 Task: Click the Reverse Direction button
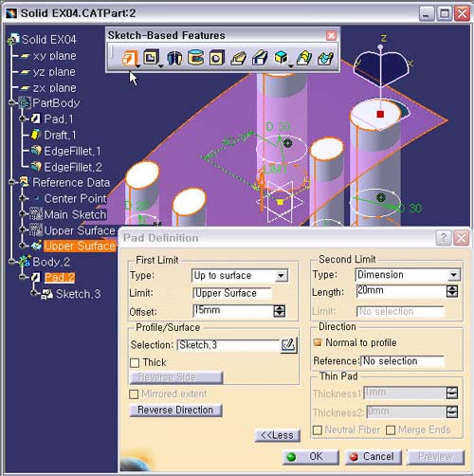pos(175,410)
